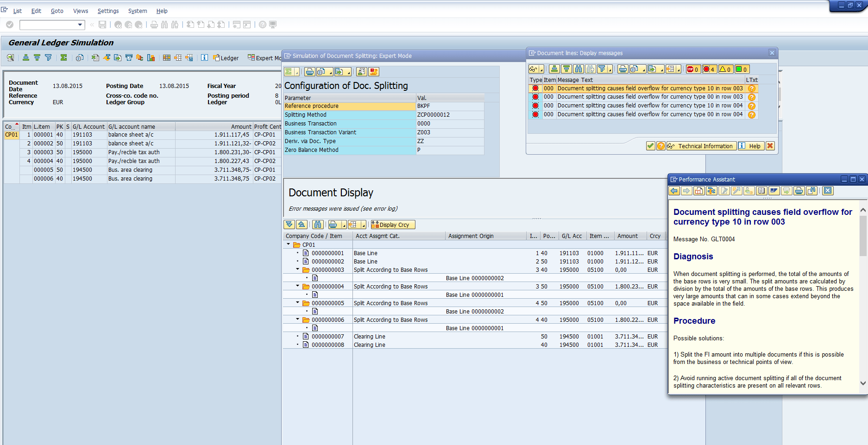
Task: Print the Performance Assistant help text
Action: (799, 190)
